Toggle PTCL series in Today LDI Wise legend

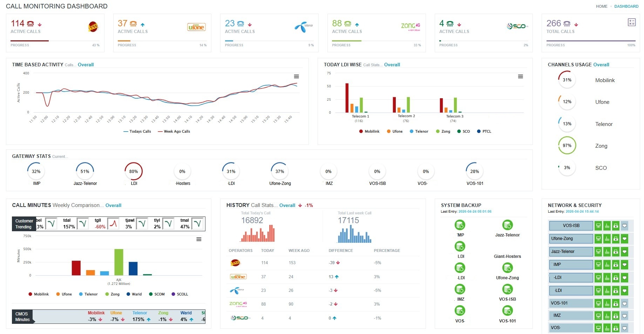pos(484,132)
